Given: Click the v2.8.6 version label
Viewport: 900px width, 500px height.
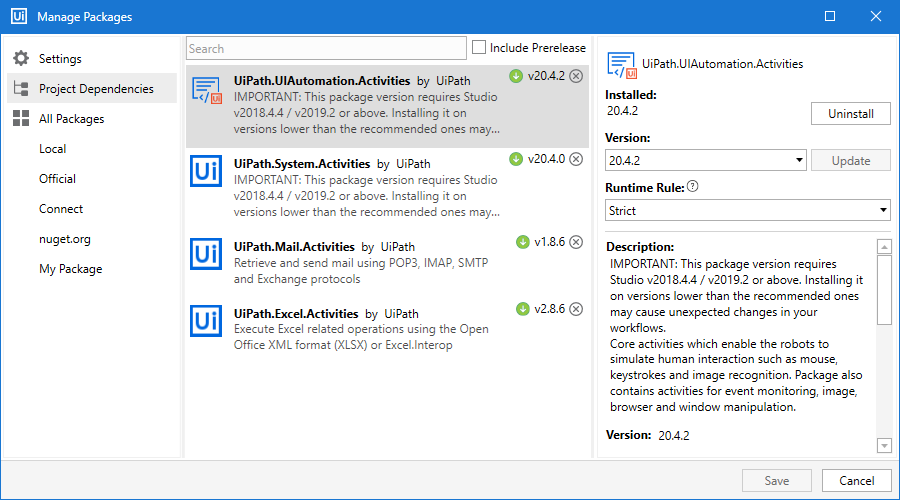Looking at the screenshot, I should pyautogui.click(x=550, y=309).
